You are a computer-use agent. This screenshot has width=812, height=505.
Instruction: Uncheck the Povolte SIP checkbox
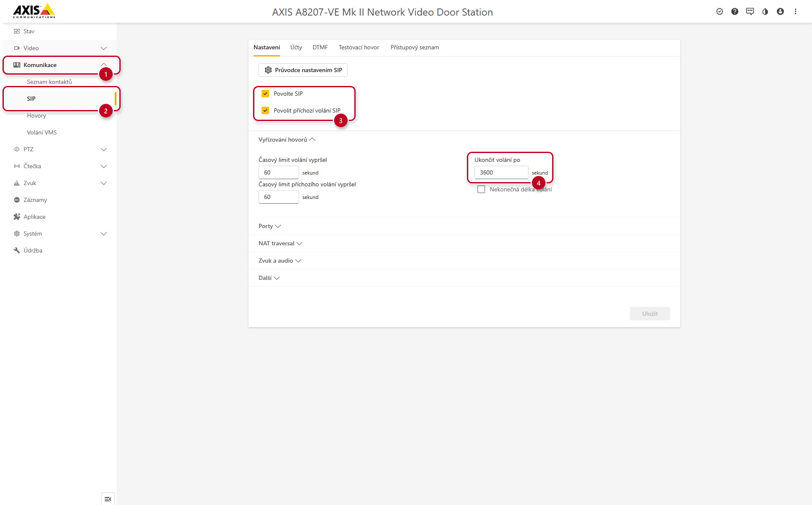click(265, 94)
